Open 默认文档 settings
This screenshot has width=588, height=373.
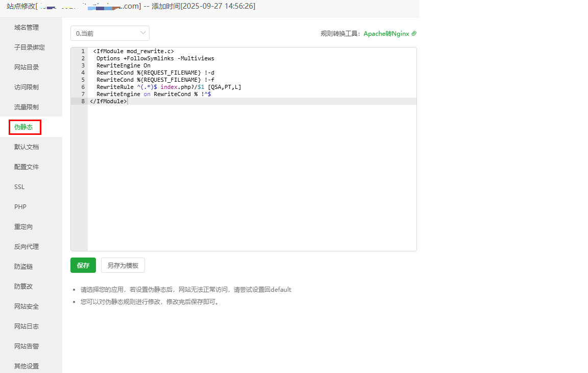coord(27,147)
